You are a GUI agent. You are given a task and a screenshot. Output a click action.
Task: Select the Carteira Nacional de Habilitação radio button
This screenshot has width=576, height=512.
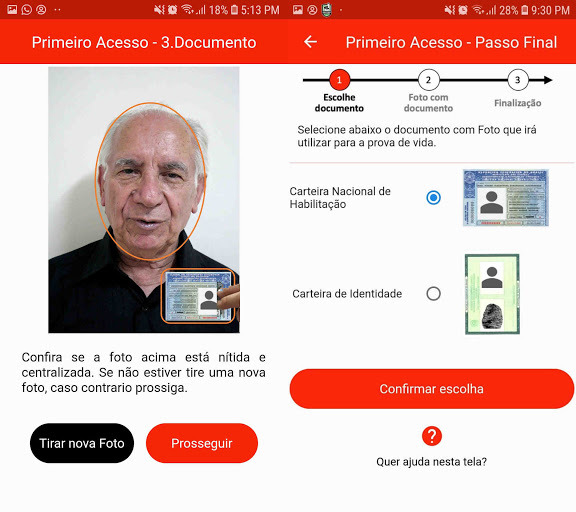[433, 198]
